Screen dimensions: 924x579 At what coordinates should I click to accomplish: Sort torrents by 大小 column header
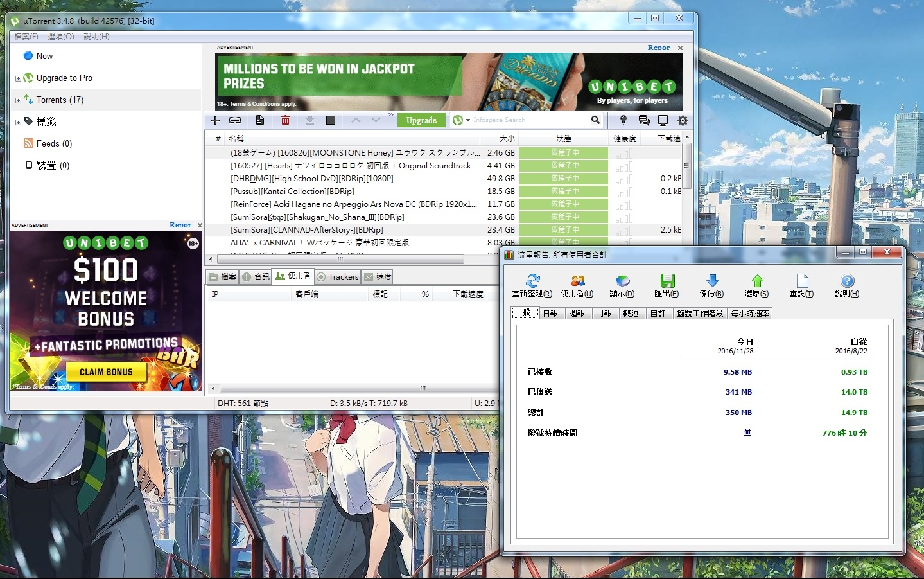pyautogui.click(x=500, y=138)
